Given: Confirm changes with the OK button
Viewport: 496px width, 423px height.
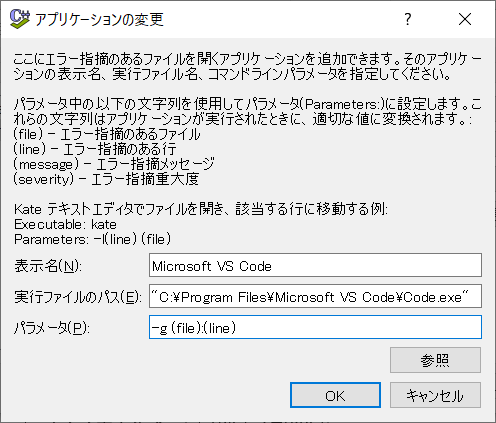Looking at the screenshot, I should (x=335, y=395).
